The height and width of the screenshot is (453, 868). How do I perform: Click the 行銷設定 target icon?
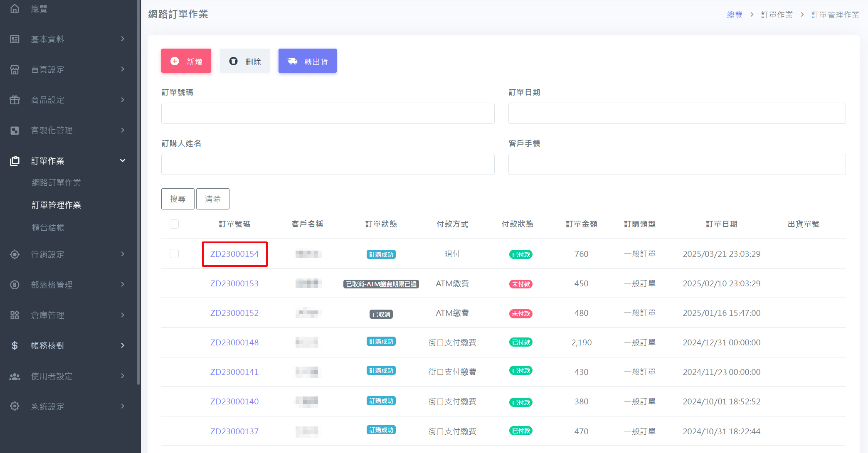click(x=15, y=254)
